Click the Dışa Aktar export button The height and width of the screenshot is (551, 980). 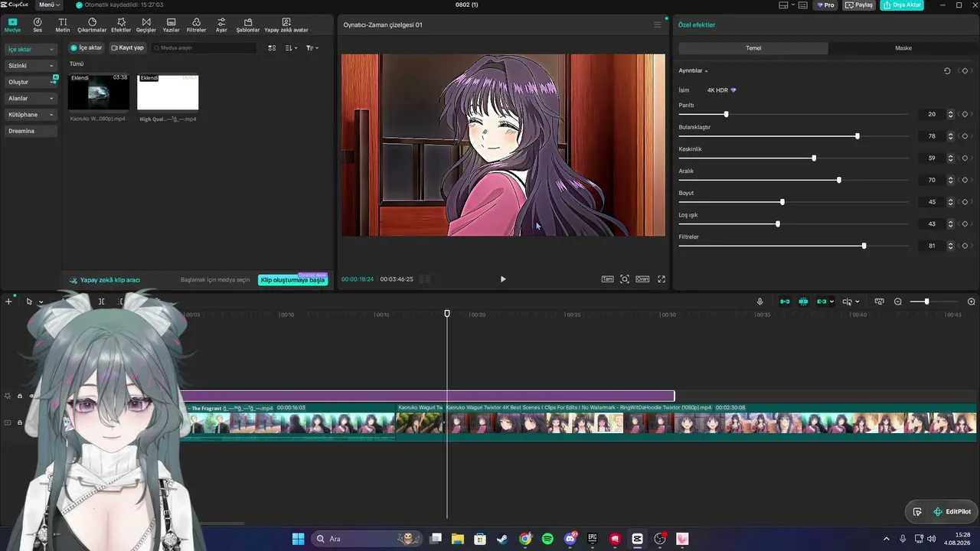pos(901,5)
